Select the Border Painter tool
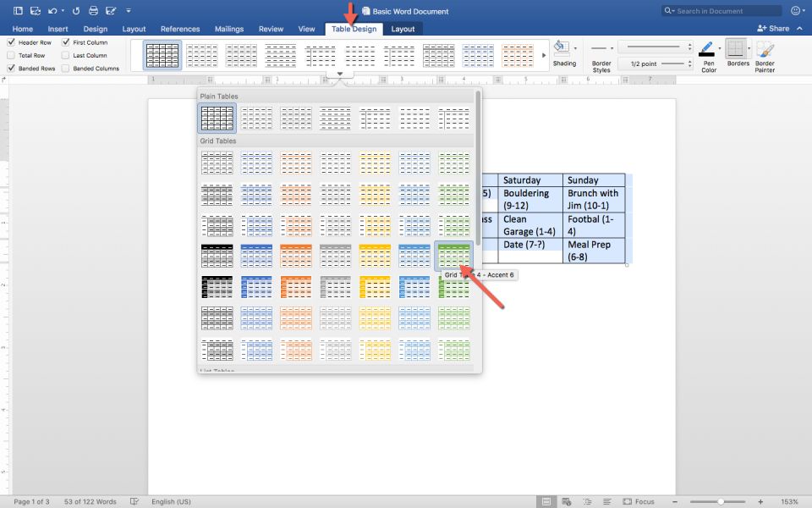This screenshot has height=508, width=812. [x=765, y=50]
